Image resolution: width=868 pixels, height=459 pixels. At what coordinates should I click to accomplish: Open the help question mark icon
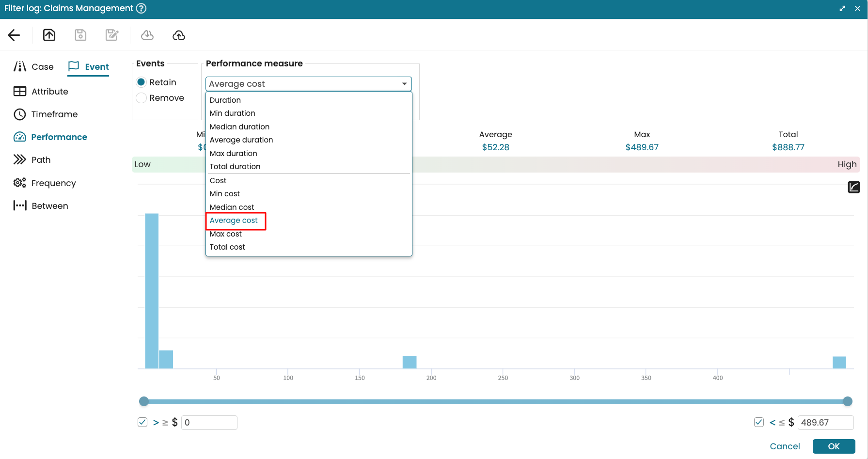pos(141,8)
